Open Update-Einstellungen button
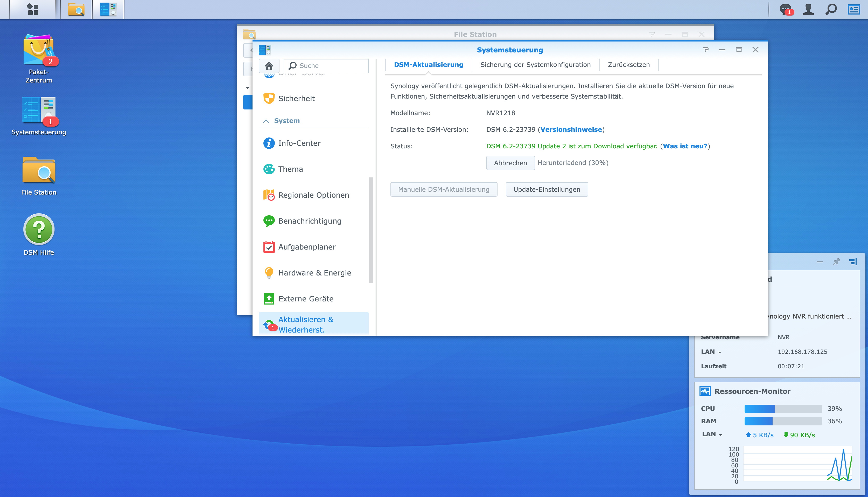This screenshot has height=497, width=868. click(546, 189)
